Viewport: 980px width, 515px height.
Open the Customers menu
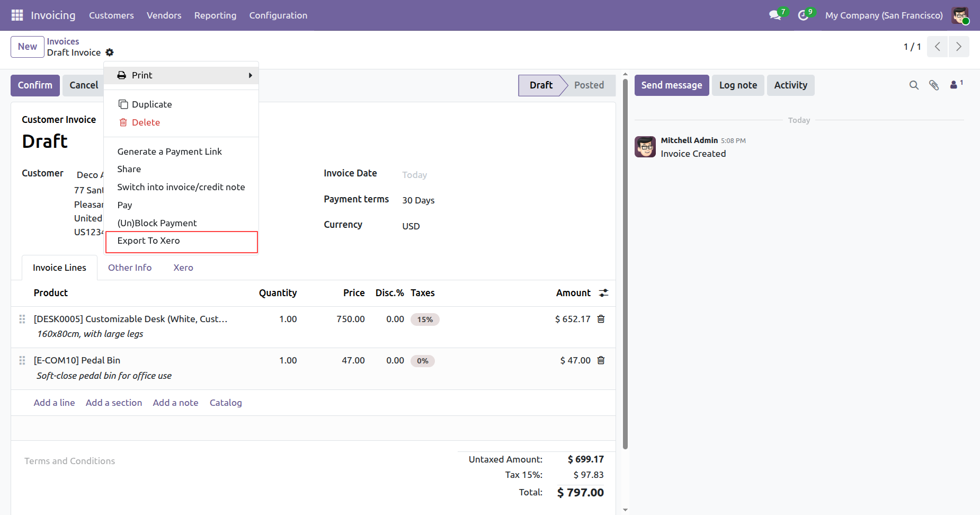point(111,15)
